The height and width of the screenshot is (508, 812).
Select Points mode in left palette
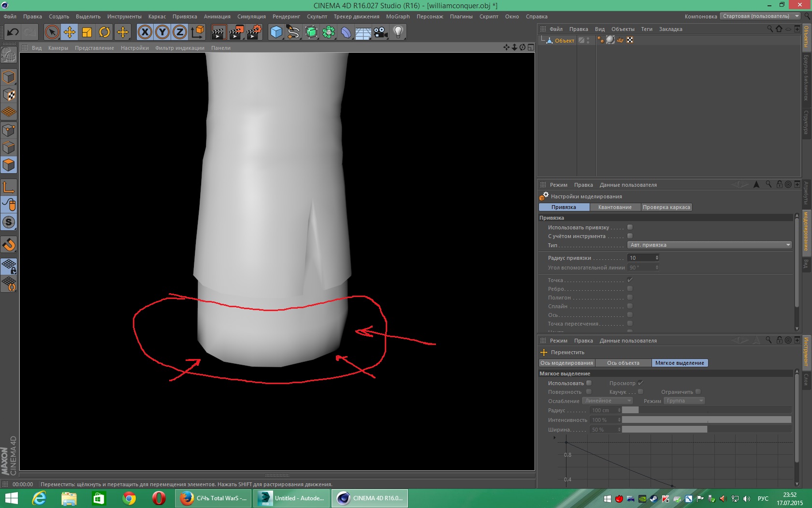[9, 130]
